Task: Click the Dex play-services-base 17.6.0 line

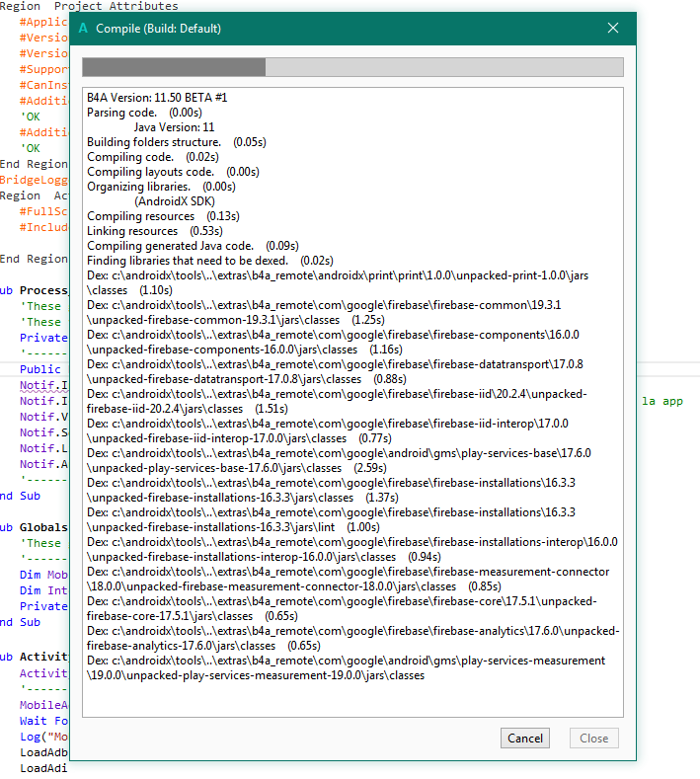Action: tap(339, 460)
